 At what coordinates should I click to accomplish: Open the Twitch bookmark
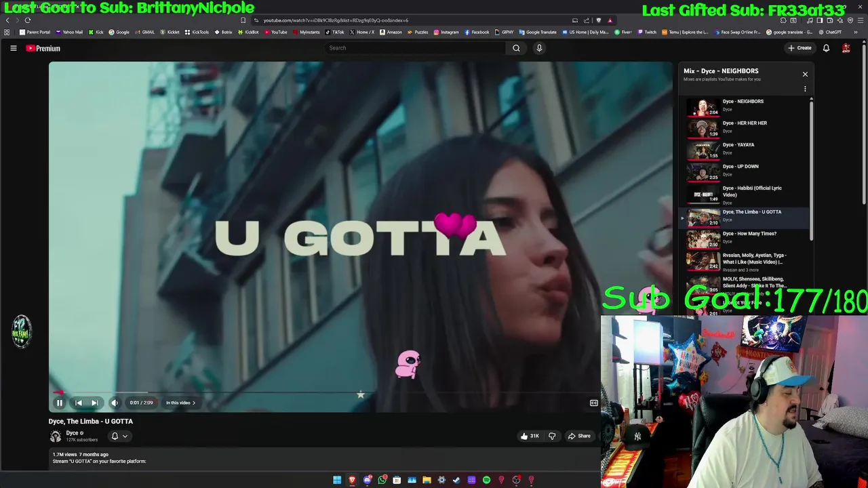pyautogui.click(x=647, y=32)
